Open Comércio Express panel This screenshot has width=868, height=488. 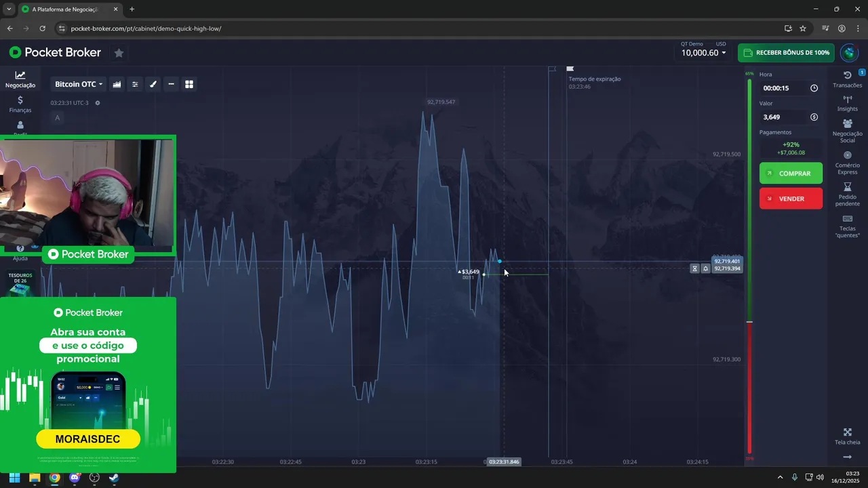pyautogui.click(x=847, y=163)
